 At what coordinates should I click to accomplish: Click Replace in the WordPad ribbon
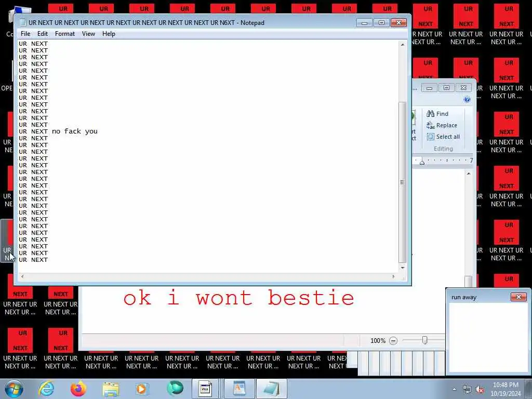point(442,125)
